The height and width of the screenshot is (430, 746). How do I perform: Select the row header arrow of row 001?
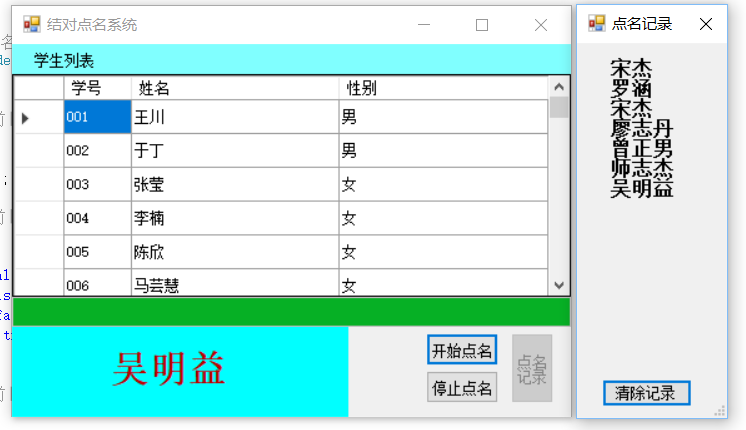pos(39,117)
